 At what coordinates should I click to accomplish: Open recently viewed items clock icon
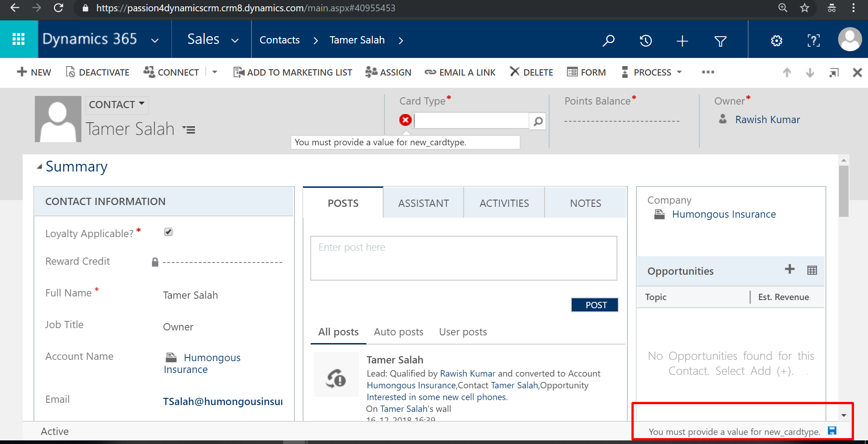(645, 41)
